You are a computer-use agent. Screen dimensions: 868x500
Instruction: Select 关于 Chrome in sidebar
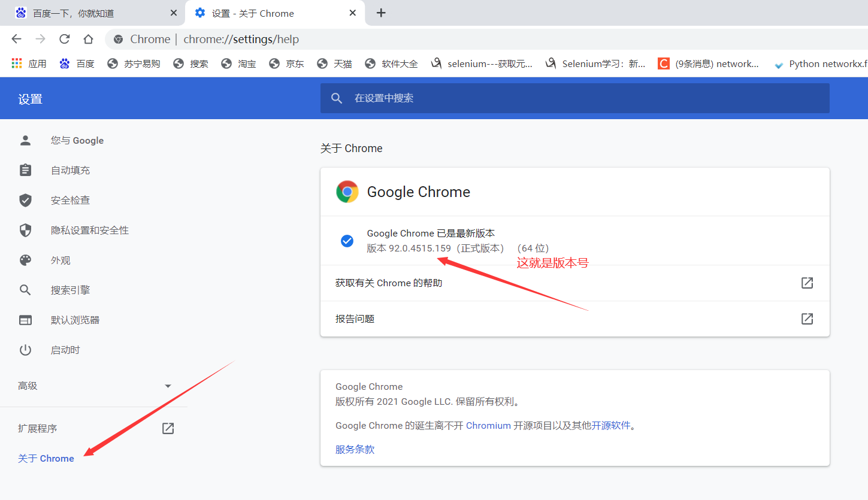(46, 458)
